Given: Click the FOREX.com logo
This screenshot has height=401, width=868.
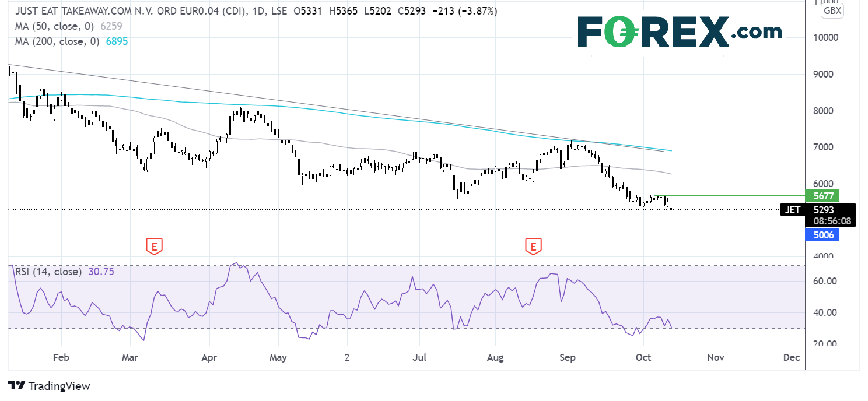Looking at the screenshot, I should click(680, 32).
